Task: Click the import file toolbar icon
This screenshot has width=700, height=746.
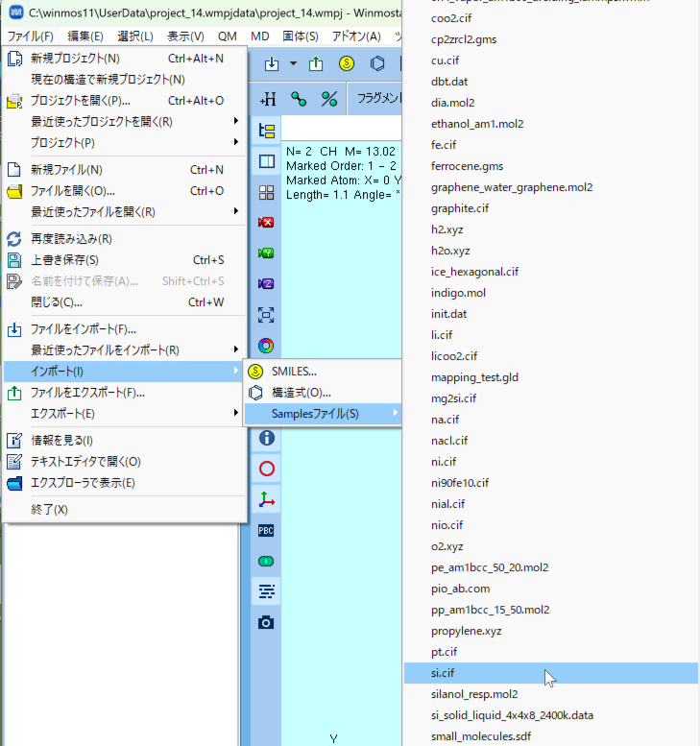Action: [x=272, y=64]
